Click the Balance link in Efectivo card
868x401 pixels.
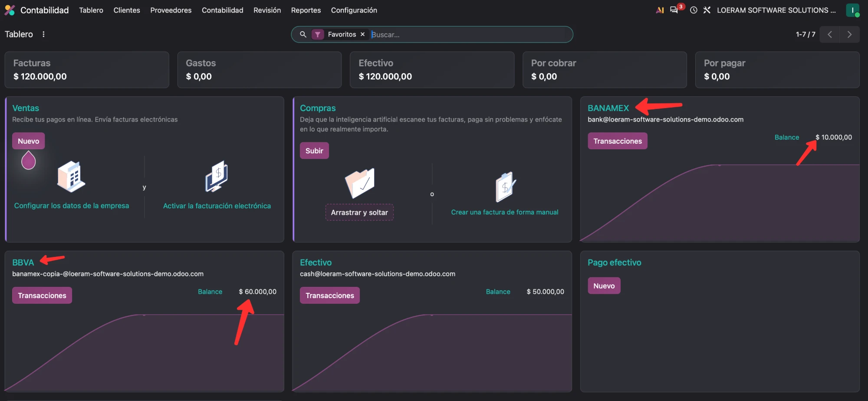pyautogui.click(x=498, y=292)
